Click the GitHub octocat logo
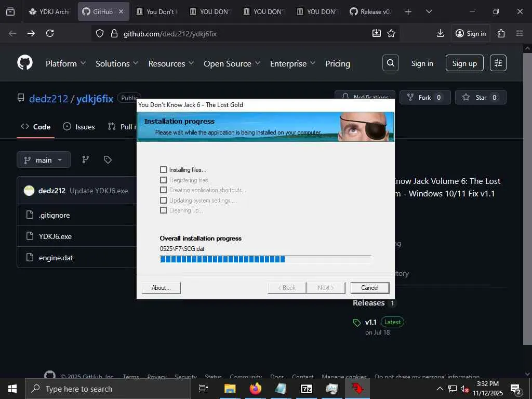The height and width of the screenshot is (399, 532). [x=25, y=63]
